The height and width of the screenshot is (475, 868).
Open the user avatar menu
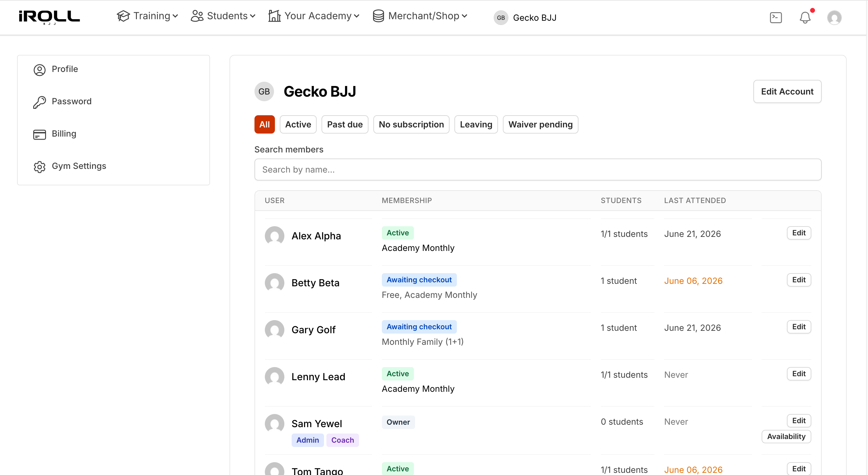(x=834, y=17)
